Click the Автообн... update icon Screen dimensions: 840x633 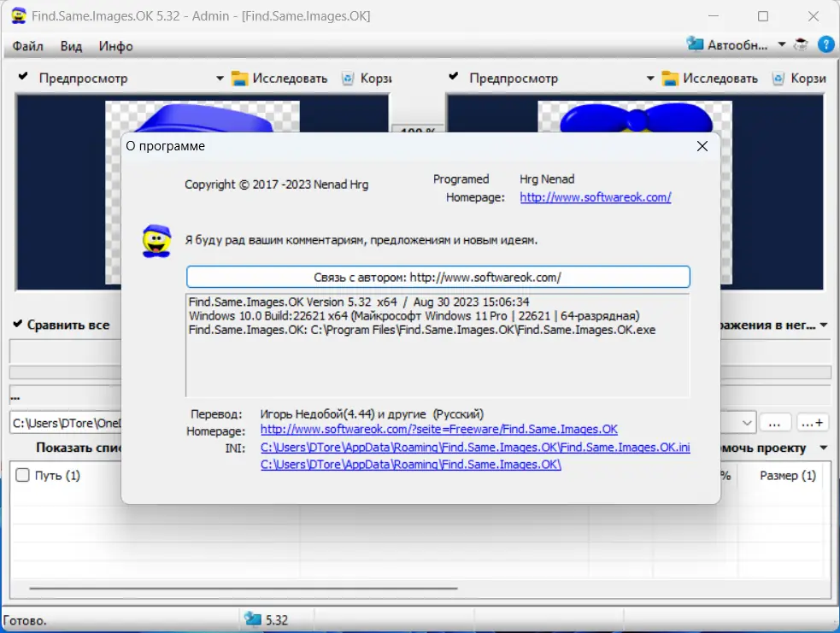pos(695,44)
